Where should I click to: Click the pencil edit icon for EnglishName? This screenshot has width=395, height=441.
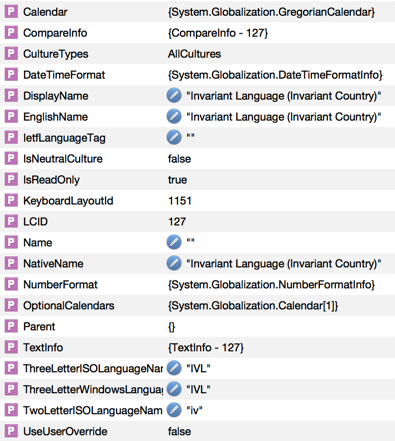174,117
